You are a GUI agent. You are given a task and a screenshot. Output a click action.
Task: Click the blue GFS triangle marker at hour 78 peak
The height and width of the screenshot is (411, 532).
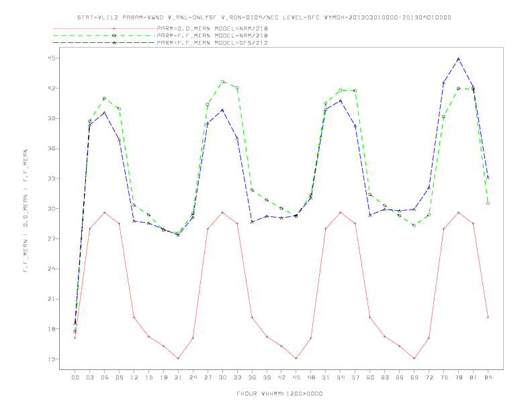[x=458, y=58]
